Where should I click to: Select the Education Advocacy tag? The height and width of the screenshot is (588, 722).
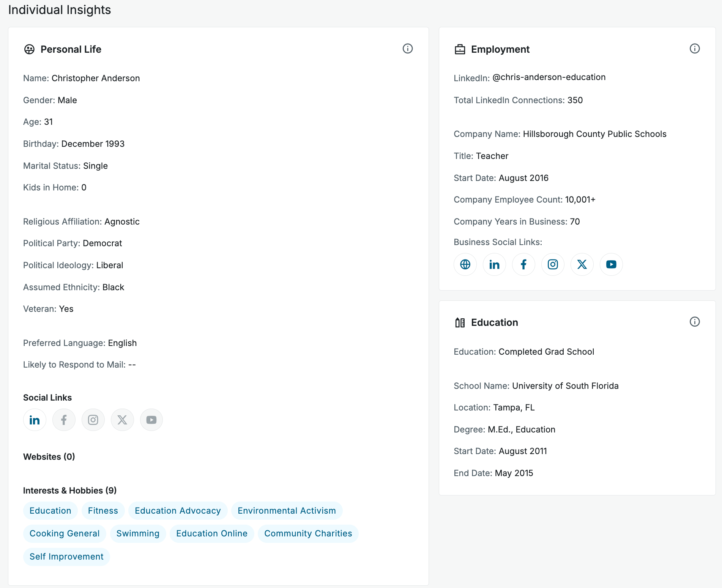click(178, 511)
